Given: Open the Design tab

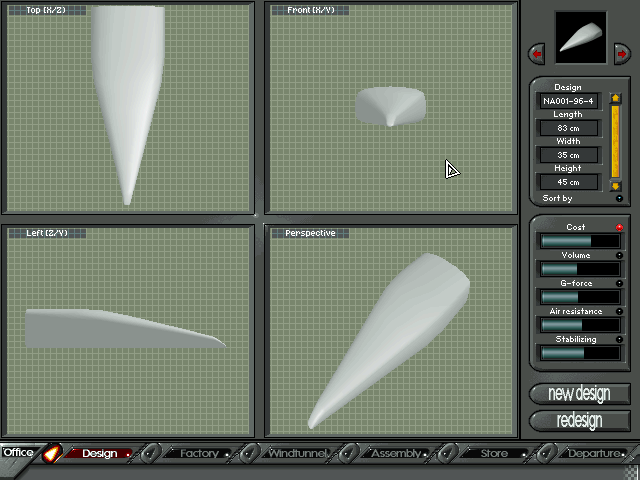Looking at the screenshot, I should [x=100, y=453].
